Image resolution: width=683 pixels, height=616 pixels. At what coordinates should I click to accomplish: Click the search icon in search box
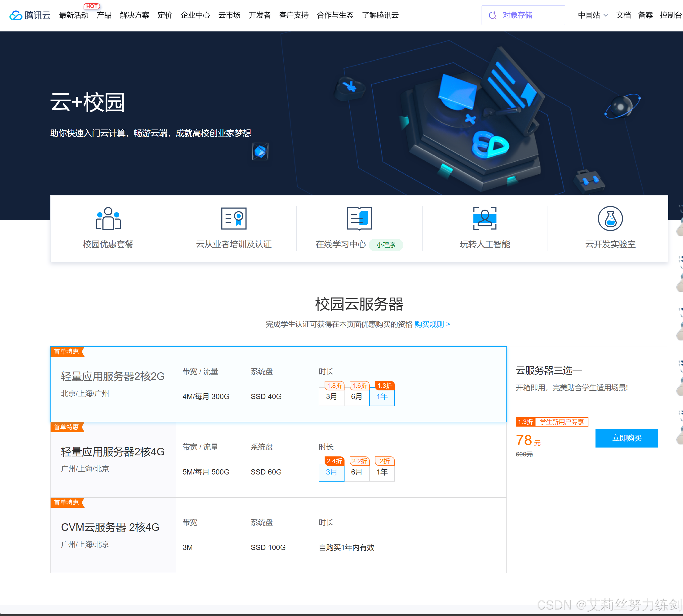(x=493, y=15)
